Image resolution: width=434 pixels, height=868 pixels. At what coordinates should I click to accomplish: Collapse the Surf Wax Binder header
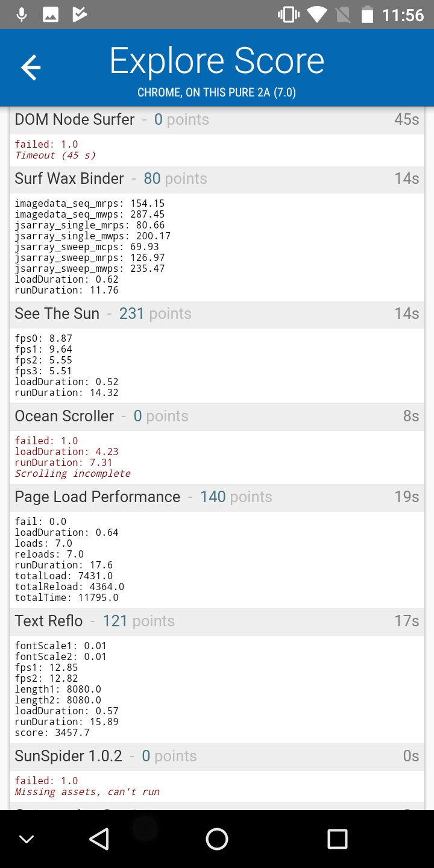click(x=217, y=178)
